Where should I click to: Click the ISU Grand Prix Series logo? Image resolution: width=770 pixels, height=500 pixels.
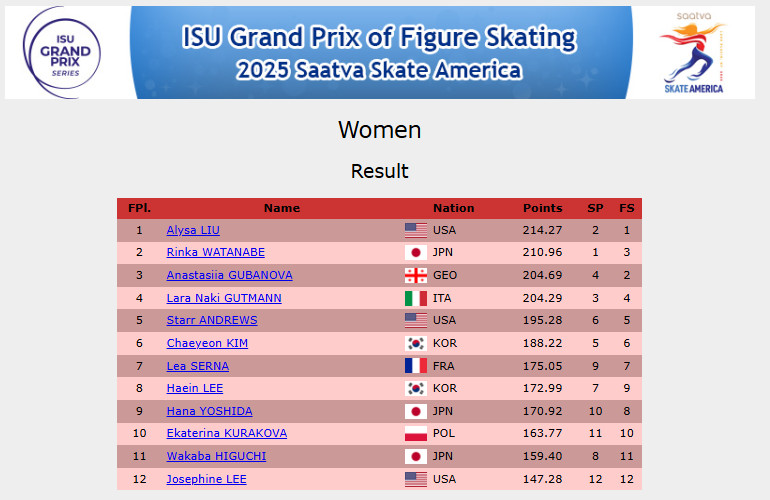64,52
